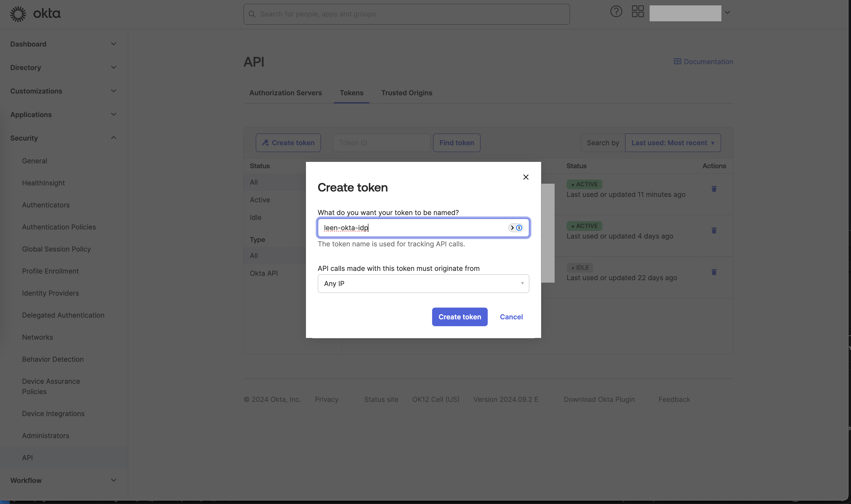This screenshot has height=504, width=851.
Task: Open Identity Providers in the sidebar
Action: pos(50,293)
